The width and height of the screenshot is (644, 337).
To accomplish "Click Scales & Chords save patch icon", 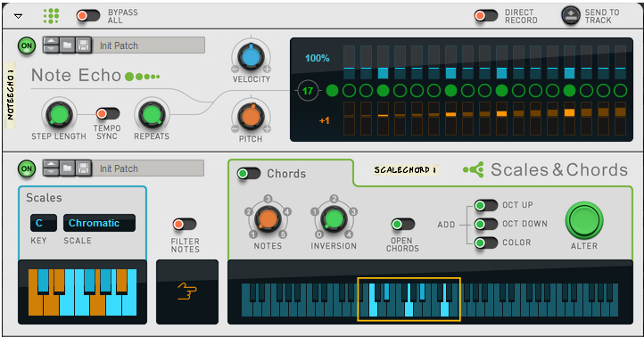I will click(83, 168).
